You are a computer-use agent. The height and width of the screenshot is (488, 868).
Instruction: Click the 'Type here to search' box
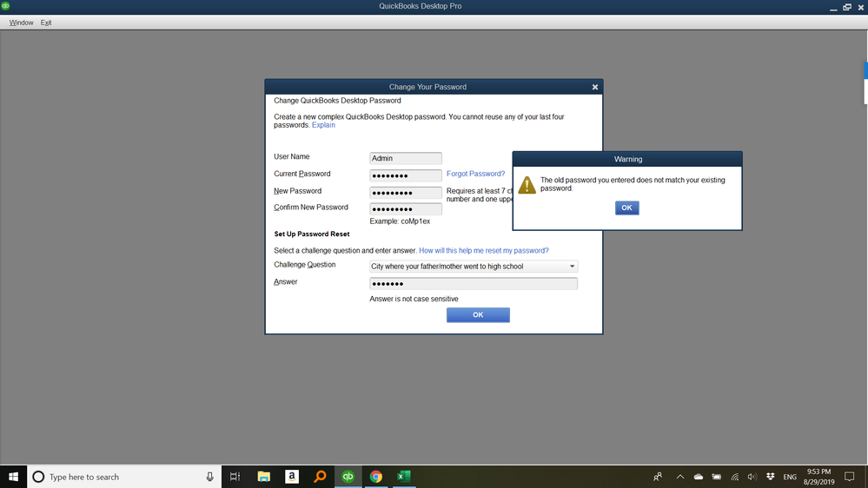pos(124,477)
